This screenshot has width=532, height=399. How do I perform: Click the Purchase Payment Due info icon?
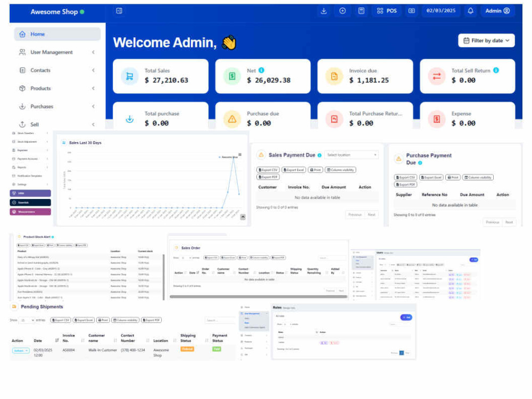(420, 163)
